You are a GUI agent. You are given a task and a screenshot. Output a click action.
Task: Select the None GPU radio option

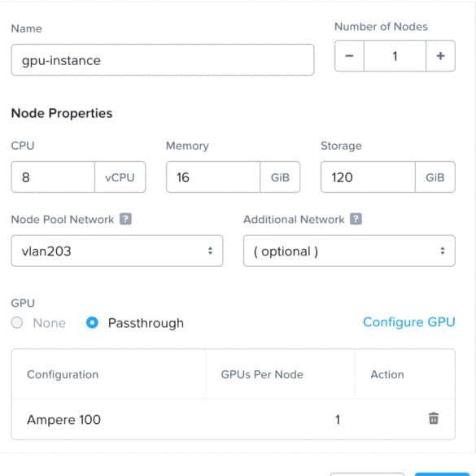(x=17, y=322)
